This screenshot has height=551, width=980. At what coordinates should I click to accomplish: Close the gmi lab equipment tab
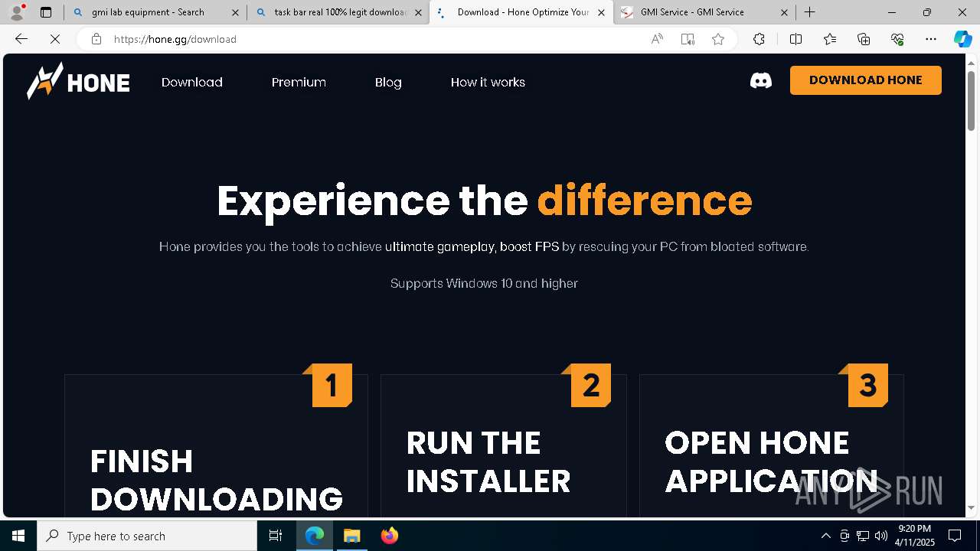235,12
